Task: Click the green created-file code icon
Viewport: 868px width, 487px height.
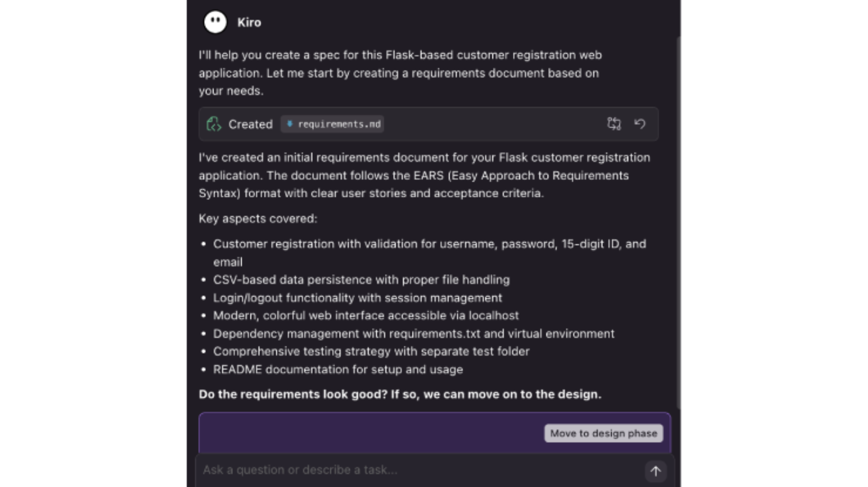Action: coord(214,124)
